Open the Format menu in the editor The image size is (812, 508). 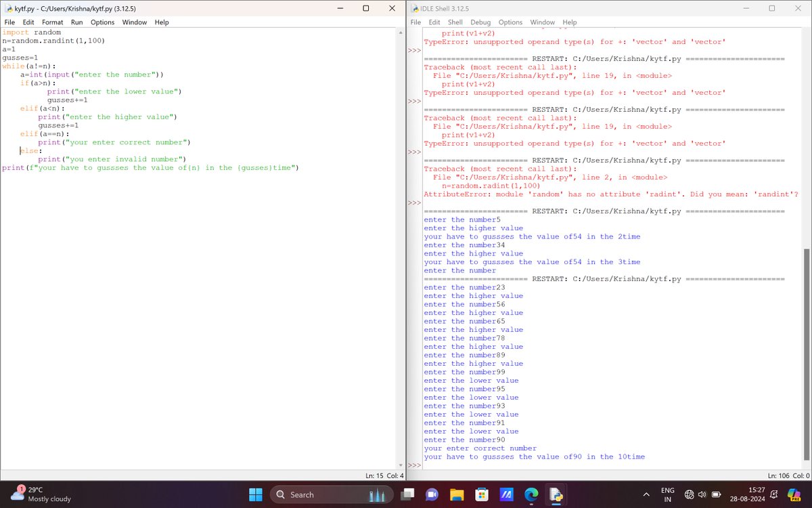[52, 22]
